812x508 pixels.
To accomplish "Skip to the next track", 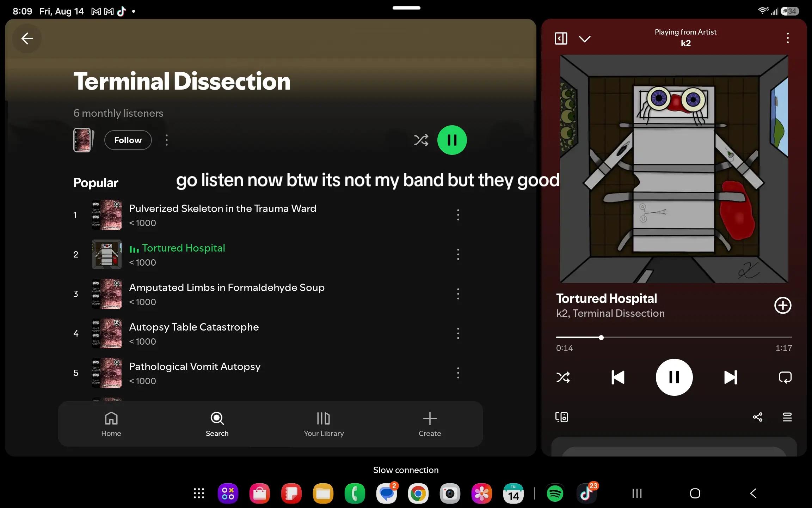I will [x=731, y=377].
